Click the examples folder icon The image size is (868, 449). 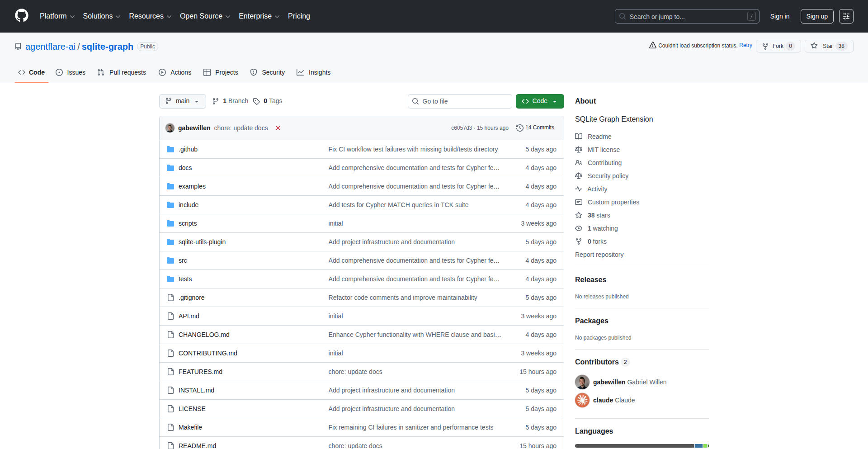click(x=170, y=186)
